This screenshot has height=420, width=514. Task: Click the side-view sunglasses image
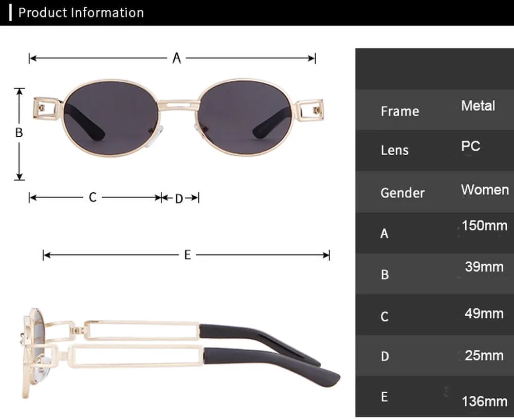coord(180,354)
